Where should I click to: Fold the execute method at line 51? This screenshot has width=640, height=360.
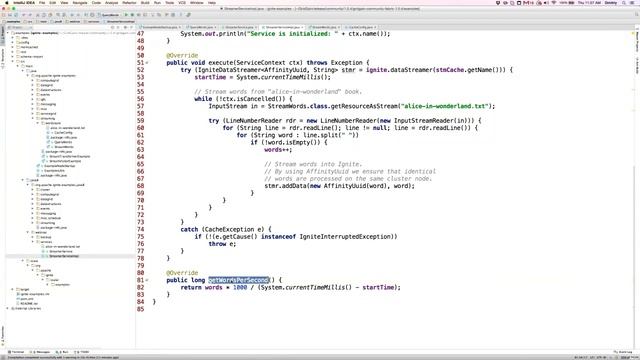pos(147,63)
